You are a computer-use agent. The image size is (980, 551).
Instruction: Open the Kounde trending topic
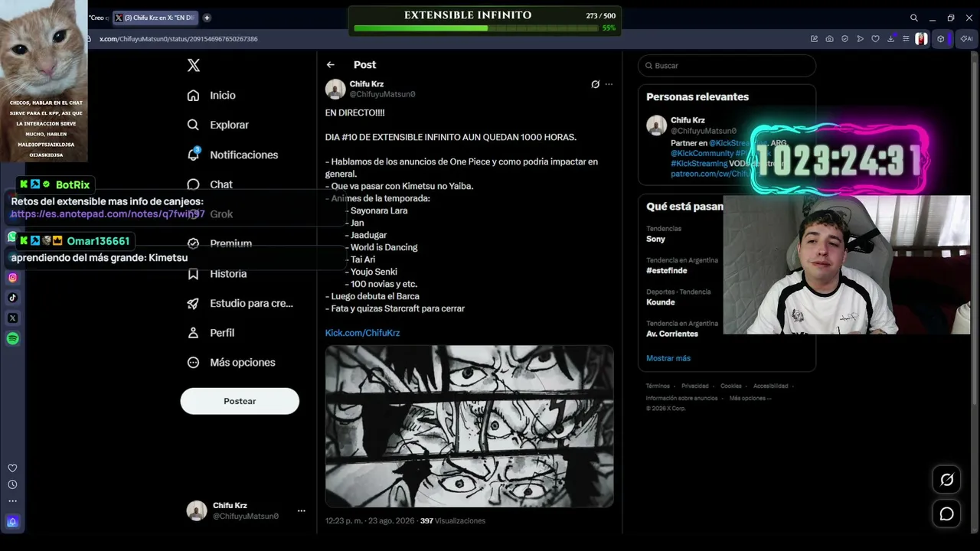[660, 302]
